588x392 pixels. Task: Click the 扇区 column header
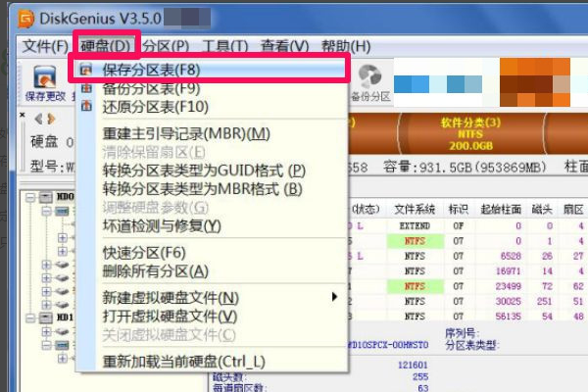[573, 210]
